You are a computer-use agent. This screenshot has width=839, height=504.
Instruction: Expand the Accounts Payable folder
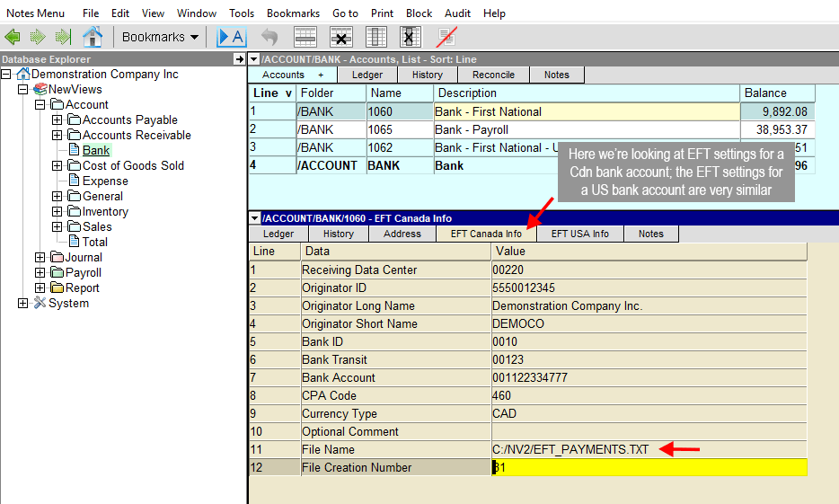click(57, 119)
